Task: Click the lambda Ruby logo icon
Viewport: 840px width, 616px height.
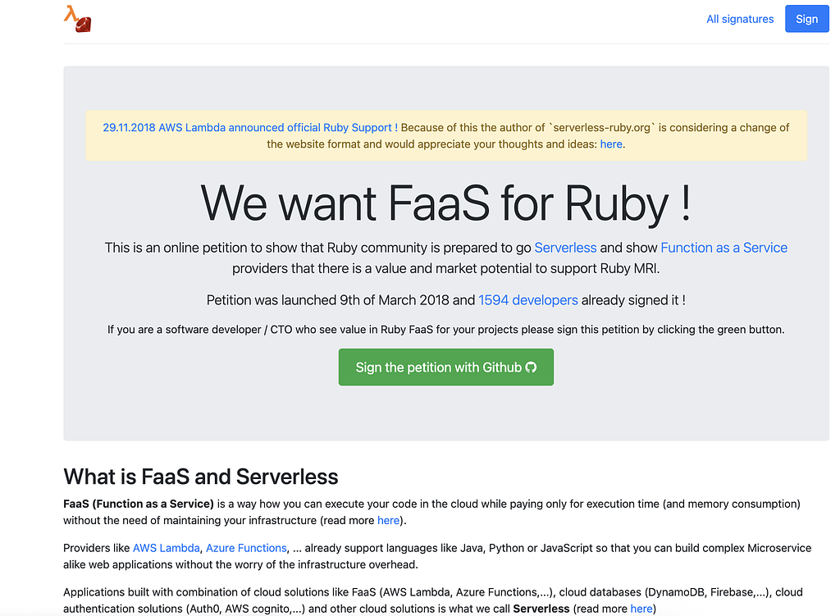Action: (78, 18)
